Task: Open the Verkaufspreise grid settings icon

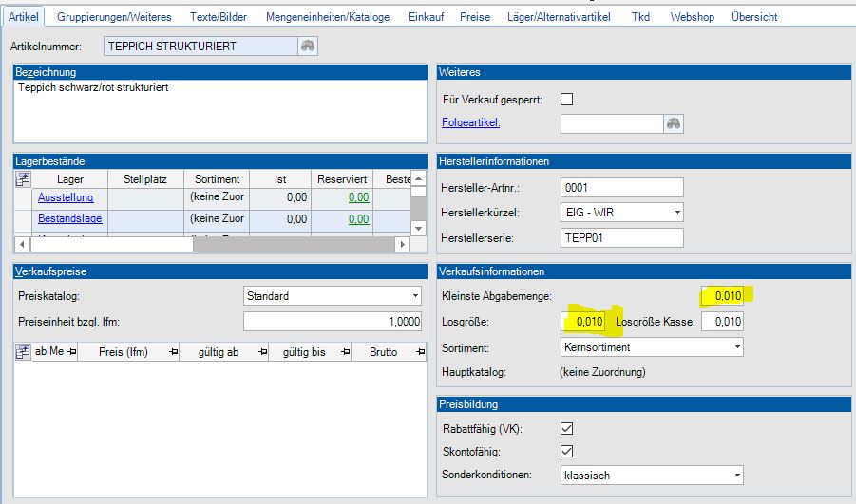Action: point(24,351)
